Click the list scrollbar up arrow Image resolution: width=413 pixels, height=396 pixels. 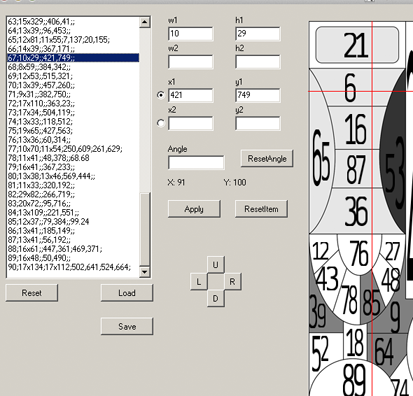144,23
